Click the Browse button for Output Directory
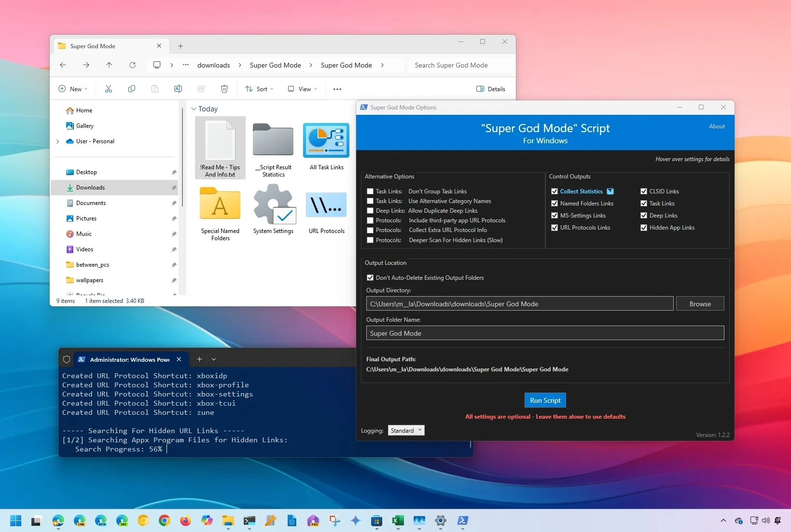 (x=700, y=304)
